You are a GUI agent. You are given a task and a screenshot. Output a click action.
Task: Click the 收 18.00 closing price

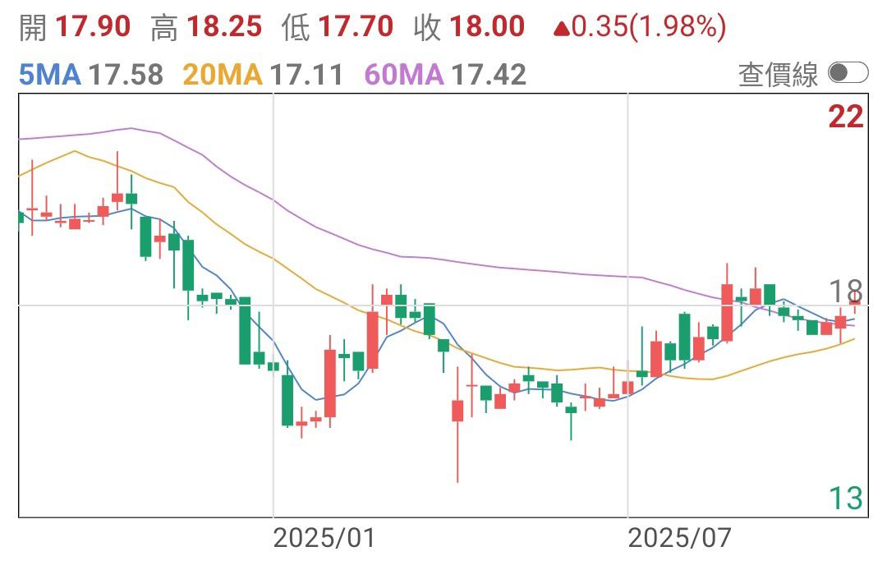470,27
